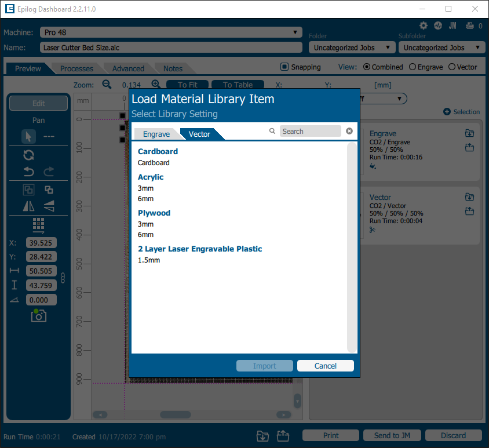Click the aspect ratio lock chain icon
489x448 pixels.
pos(63,278)
